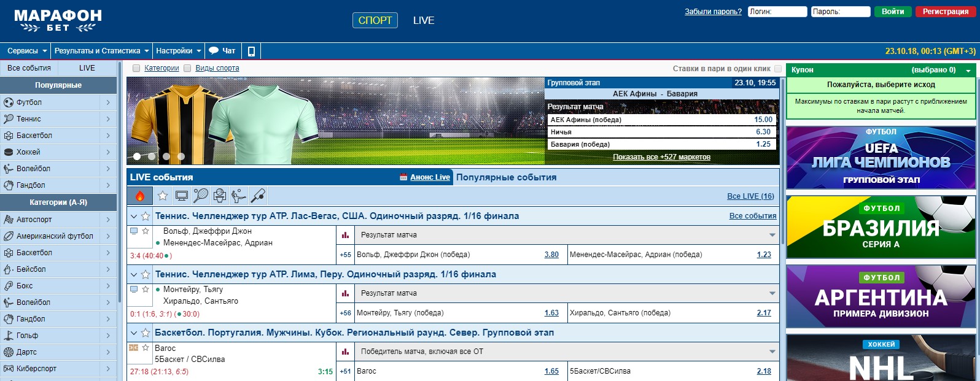The image size is (980, 381).
Task: Select the second banner carousel dot
Action: pyautogui.click(x=152, y=156)
